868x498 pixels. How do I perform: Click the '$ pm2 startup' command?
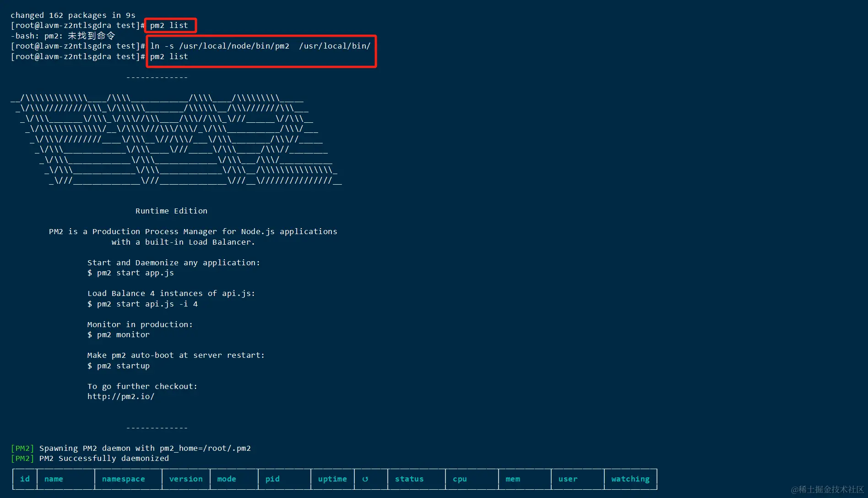(119, 366)
